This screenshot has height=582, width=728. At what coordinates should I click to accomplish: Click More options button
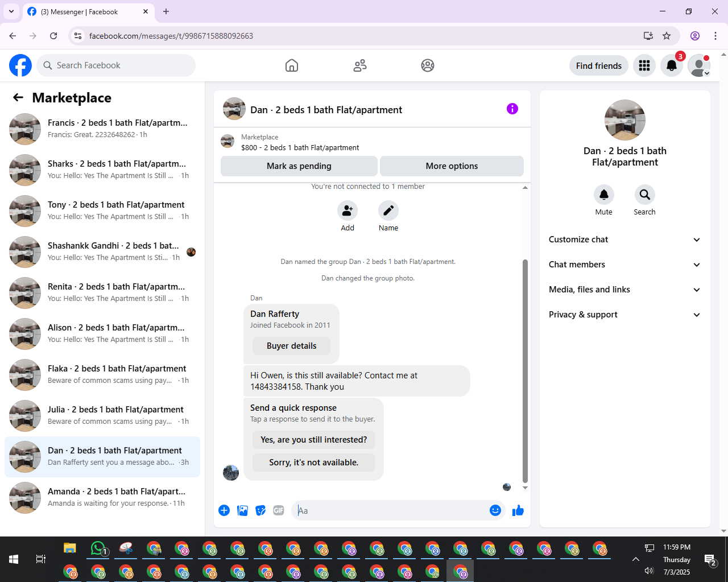[452, 166]
